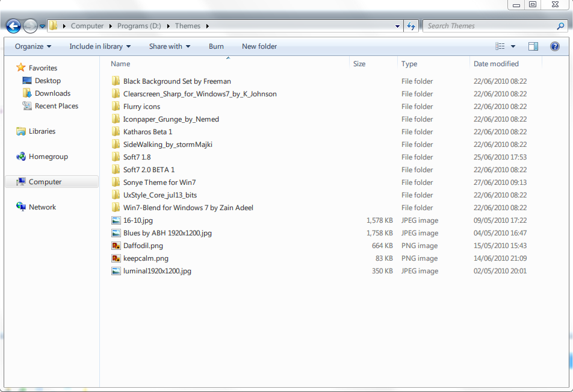Create a New folder
Viewport: 573px width, 392px height.
tap(259, 46)
